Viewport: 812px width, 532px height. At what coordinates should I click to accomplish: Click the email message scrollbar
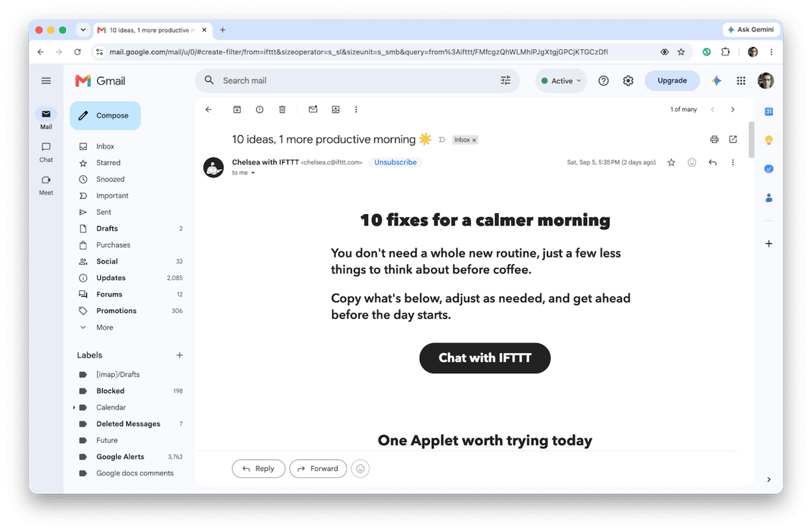752,139
